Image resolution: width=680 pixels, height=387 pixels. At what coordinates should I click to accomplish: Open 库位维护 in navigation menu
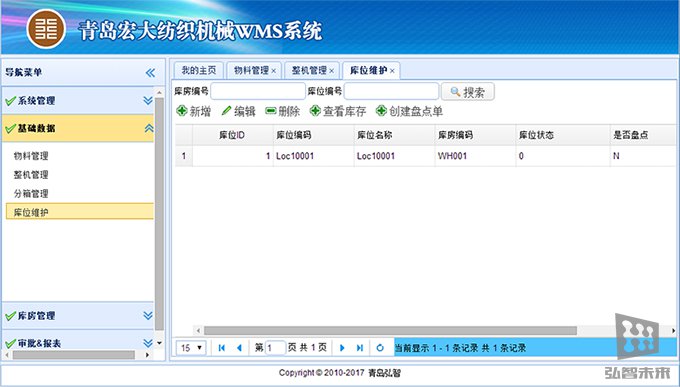[x=80, y=212]
